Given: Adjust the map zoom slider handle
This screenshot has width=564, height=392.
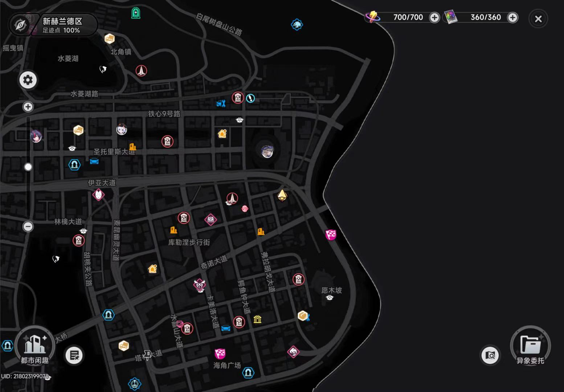Looking at the screenshot, I should coord(28,167).
